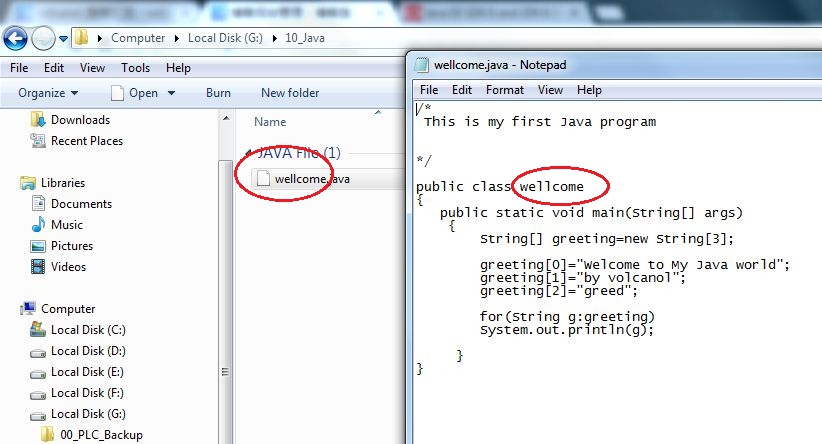Select Local Disk (E:) in tree

point(87,372)
